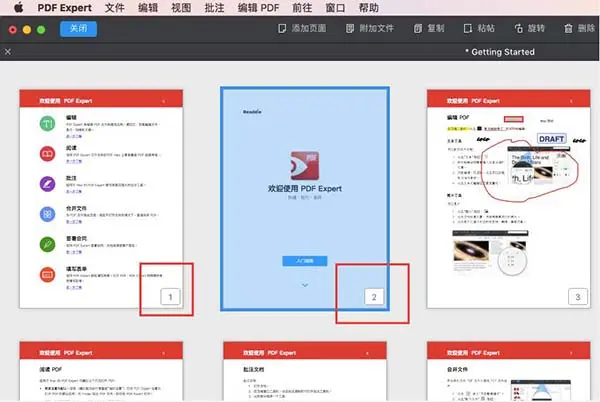Open the PDF Expert application menu
Viewport: 600px width, 402px height.
[x=64, y=8]
